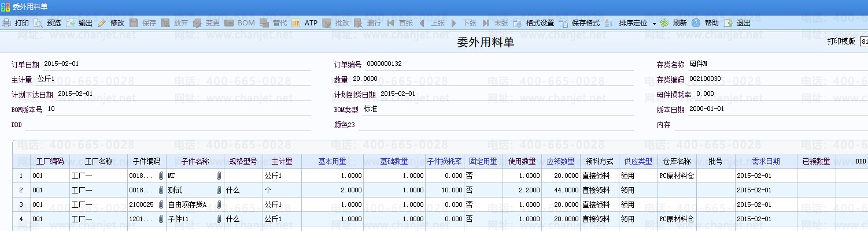Click paperclip icon beside 子件名称 MC

(x=219, y=175)
